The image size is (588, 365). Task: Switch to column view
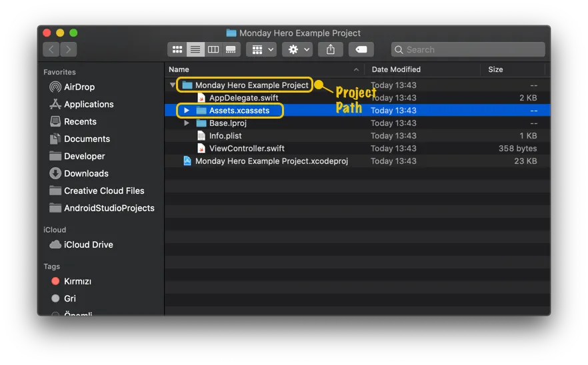[x=213, y=49]
